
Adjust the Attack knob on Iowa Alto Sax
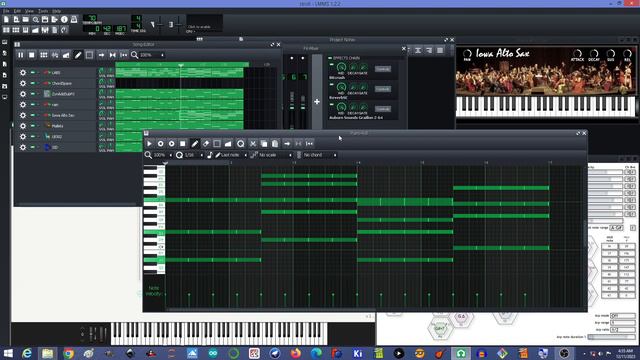coord(577,53)
